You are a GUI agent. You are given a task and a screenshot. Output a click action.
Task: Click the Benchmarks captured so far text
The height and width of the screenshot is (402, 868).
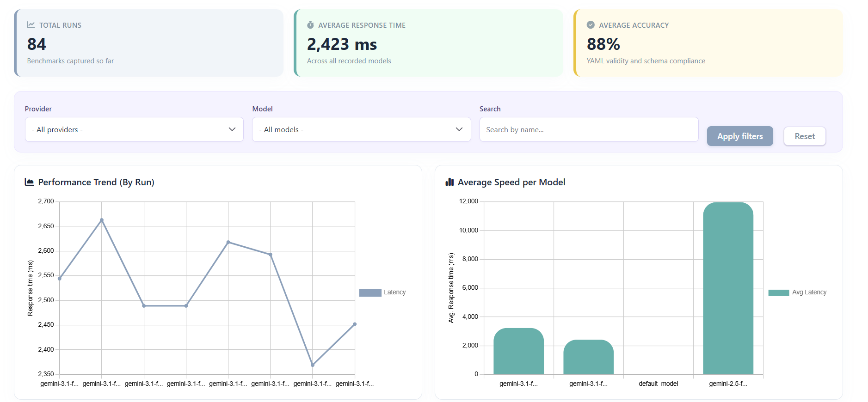[70, 61]
